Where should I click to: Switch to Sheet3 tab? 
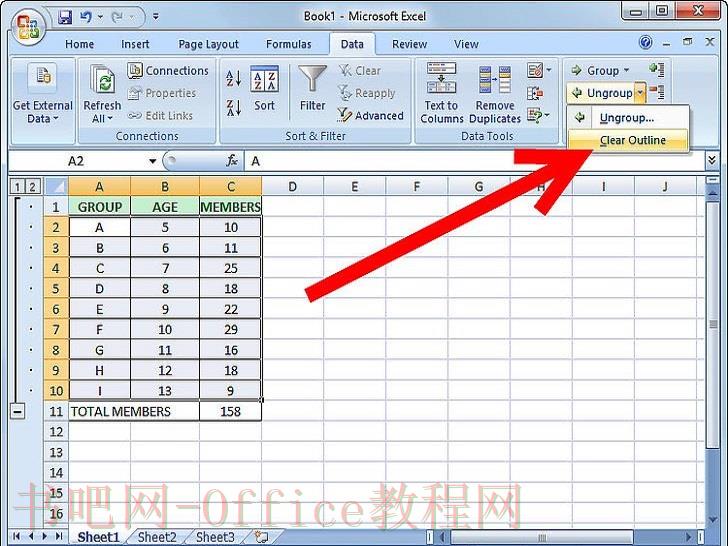215,537
